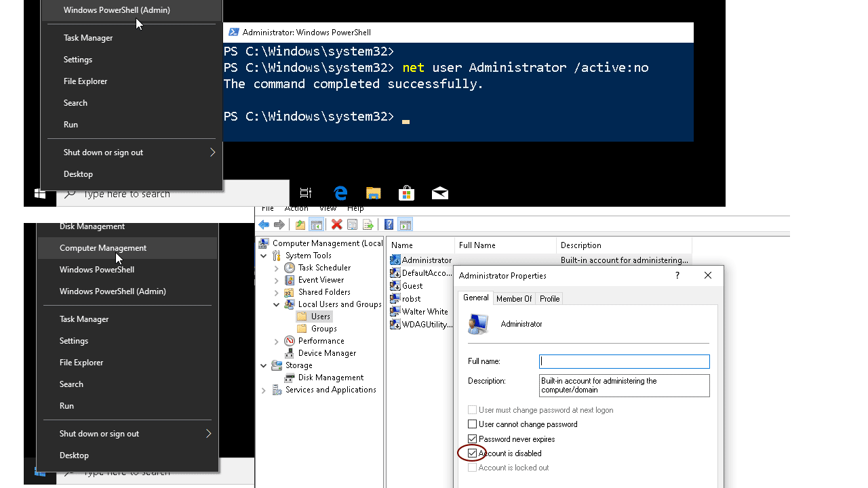The width and height of the screenshot is (868, 488).
Task: Toggle 'User cannot change password' checkbox
Action: [x=473, y=424]
